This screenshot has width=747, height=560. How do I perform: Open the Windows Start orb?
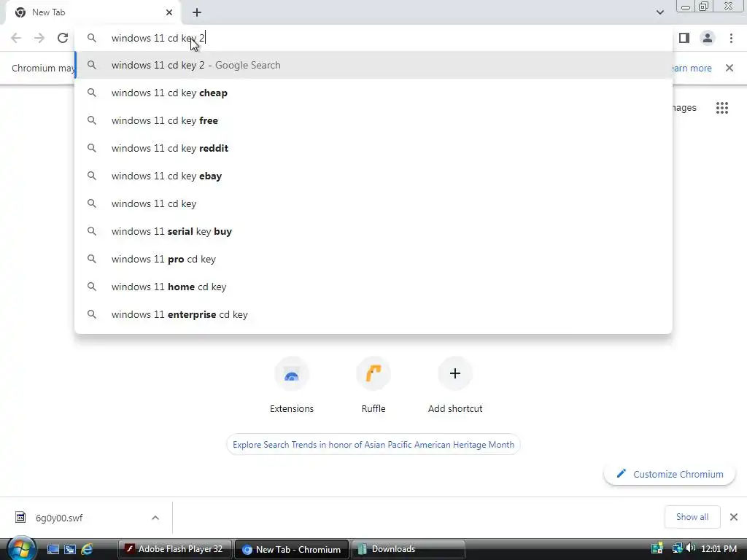(21, 548)
